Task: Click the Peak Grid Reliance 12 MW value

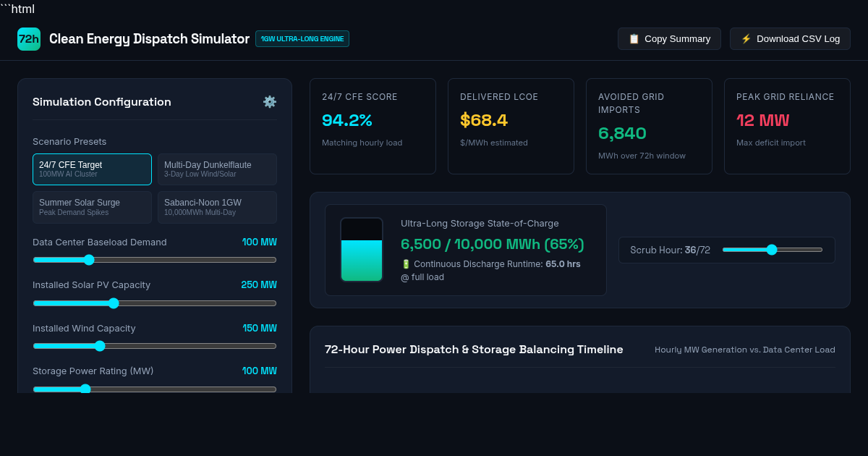Action: pos(762,120)
